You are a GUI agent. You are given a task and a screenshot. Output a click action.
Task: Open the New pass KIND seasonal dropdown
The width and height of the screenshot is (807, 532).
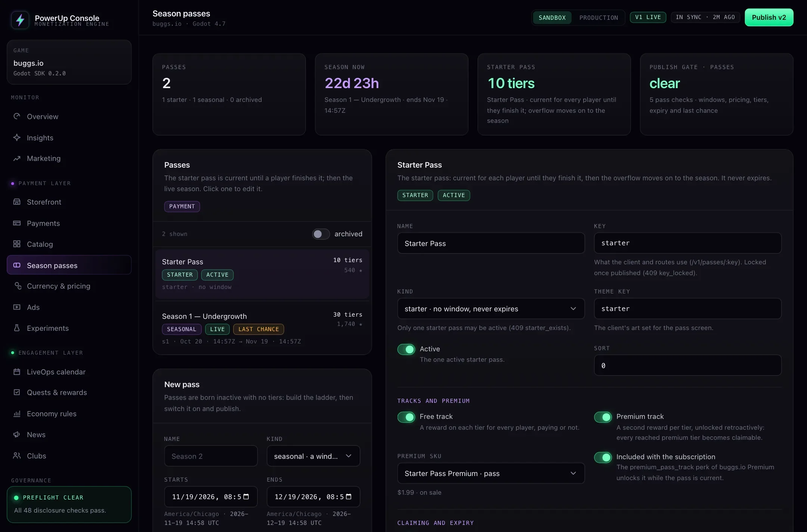[313, 456]
